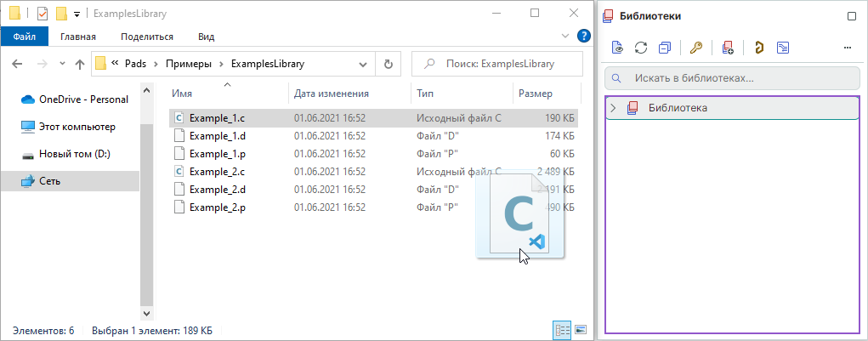
Task: Open the Файл menu tab
Action: (25, 37)
